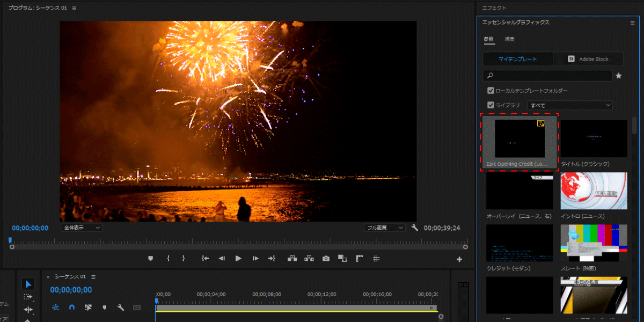Uncheck the ライブラリ checkbox
This screenshot has width=644, height=322.
pyautogui.click(x=491, y=105)
